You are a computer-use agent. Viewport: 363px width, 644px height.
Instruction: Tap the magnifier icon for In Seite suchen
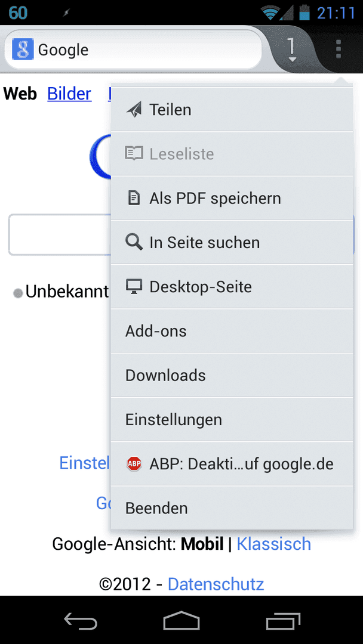pos(134,242)
